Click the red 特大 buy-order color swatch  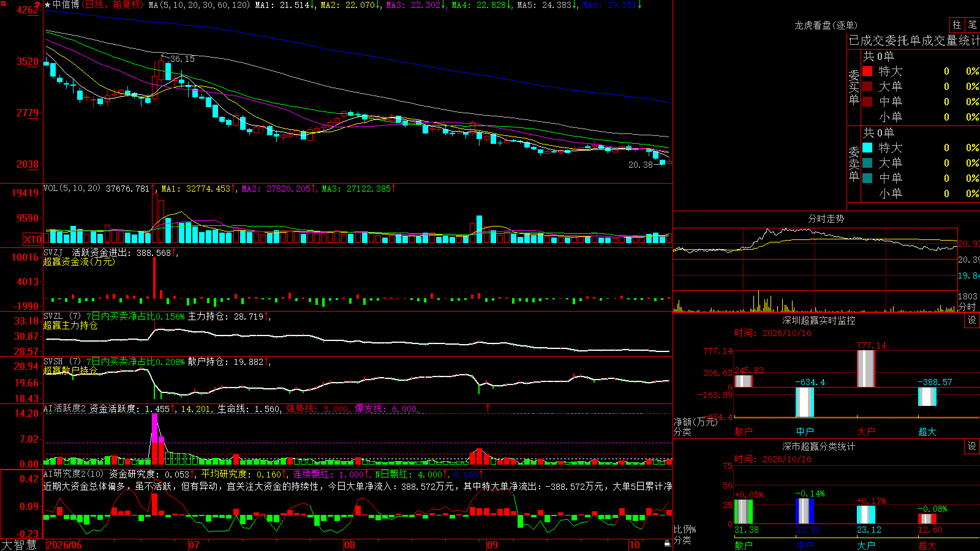click(867, 71)
